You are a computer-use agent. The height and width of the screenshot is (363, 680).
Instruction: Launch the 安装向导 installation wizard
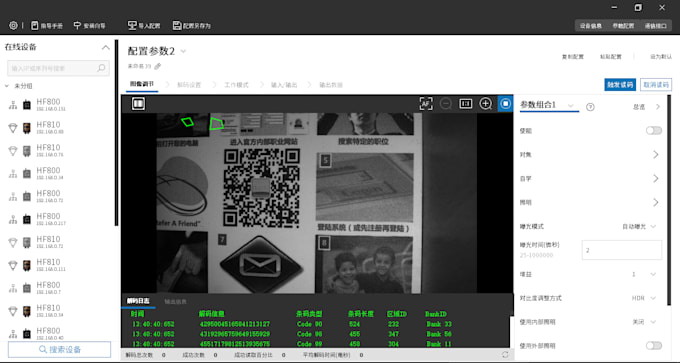89,26
